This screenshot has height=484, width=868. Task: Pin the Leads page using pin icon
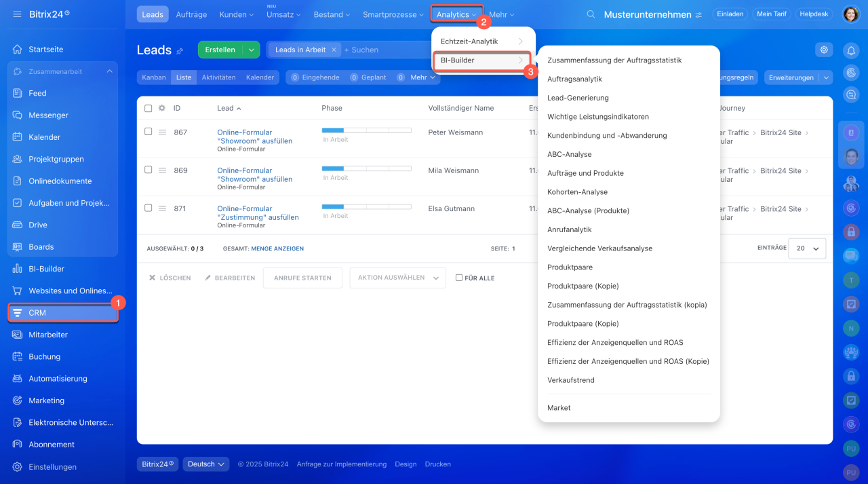[x=180, y=51]
